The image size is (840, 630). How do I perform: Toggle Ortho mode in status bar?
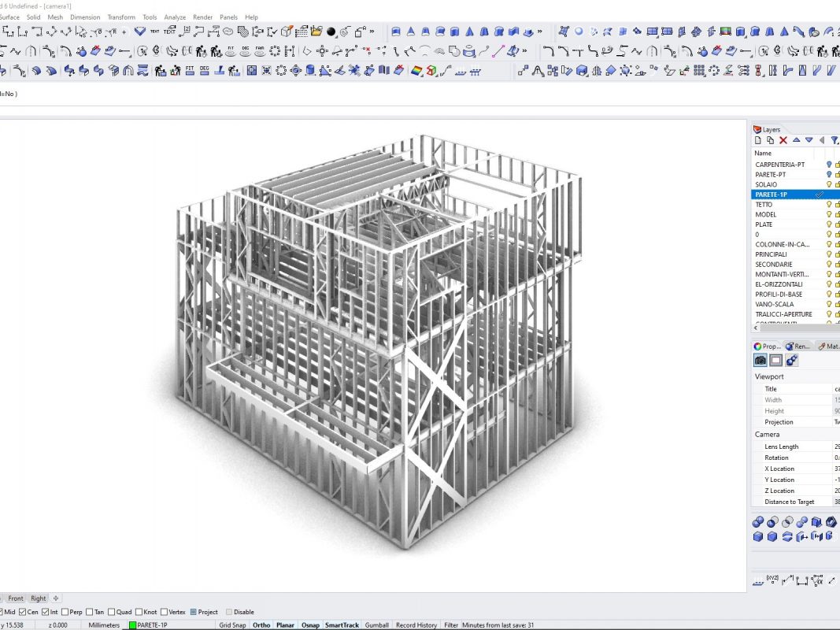click(x=261, y=625)
